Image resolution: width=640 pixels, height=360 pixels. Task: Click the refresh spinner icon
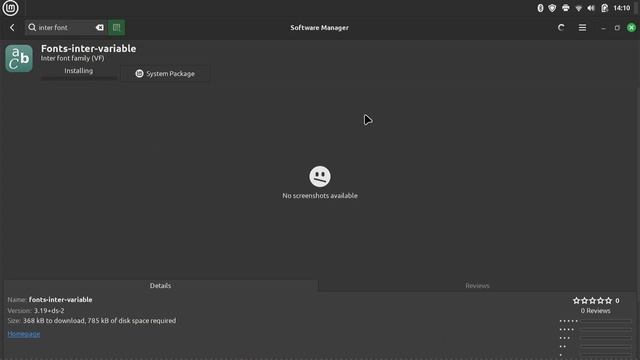pyautogui.click(x=561, y=27)
